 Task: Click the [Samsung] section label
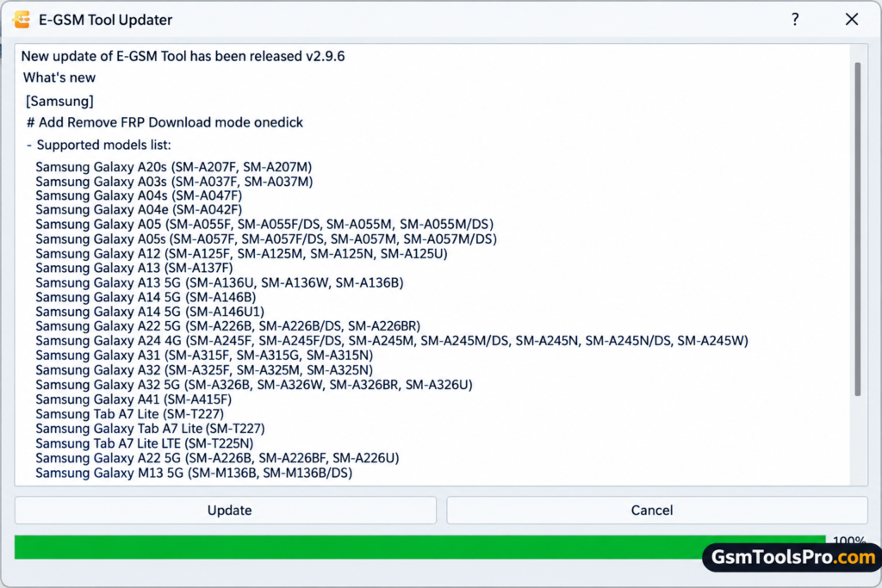click(x=59, y=102)
